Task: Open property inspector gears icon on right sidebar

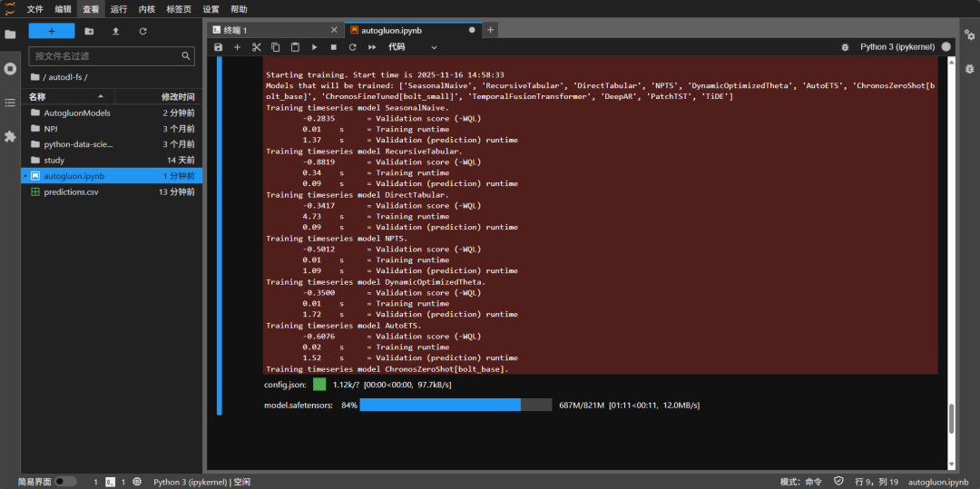Action: coord(969,34)
